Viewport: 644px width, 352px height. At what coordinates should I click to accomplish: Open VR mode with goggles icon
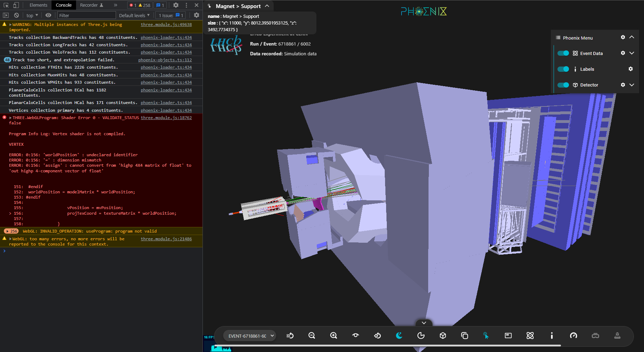(595, 335)
